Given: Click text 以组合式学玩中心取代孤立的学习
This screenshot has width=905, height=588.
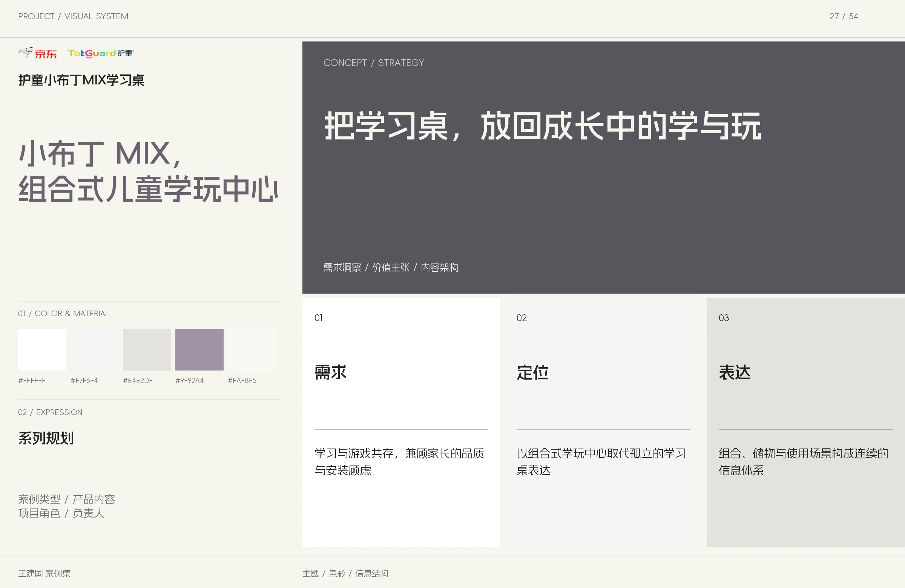Looking at the screenshot, I should tap(601, 453).
